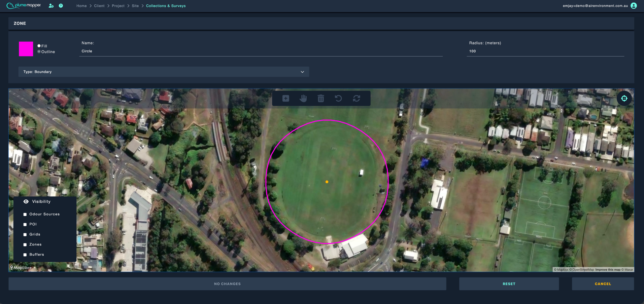Go to Project breadcrumb
The width and height of the screenshot is (644, 304).
tap(118, 6)
